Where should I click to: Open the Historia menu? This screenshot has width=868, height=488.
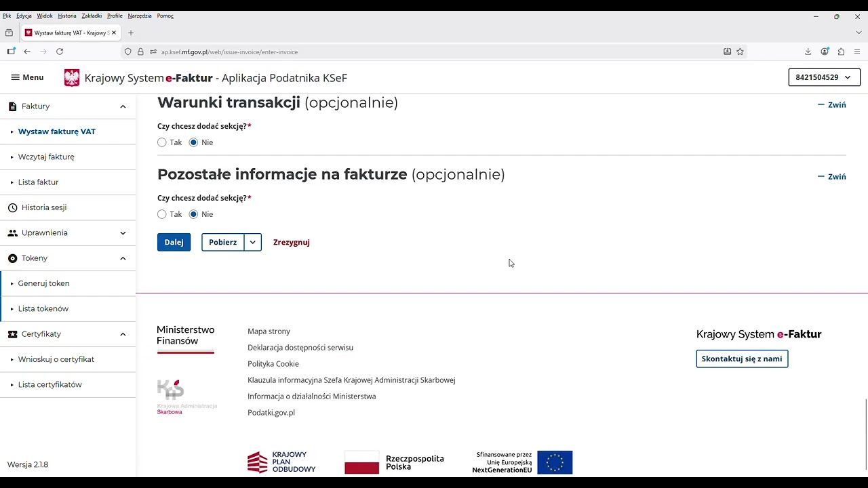click(67, 16)
